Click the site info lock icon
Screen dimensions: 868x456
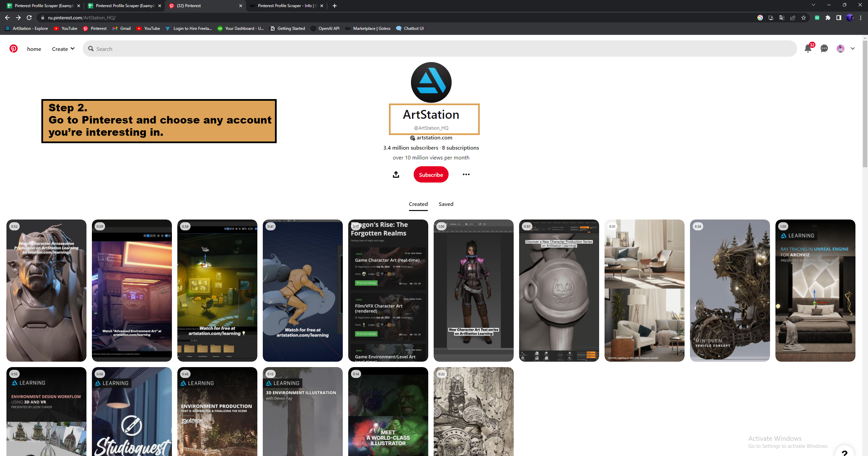pos(42,18)
